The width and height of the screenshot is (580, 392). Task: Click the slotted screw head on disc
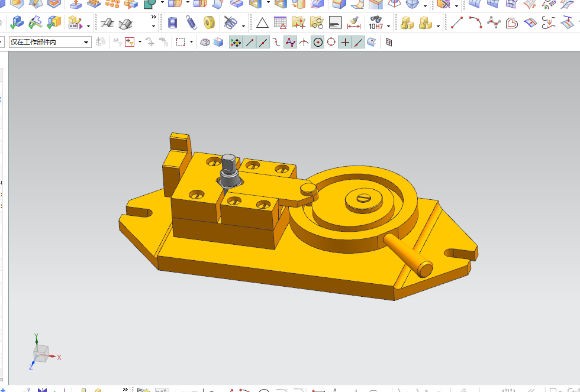click(x=363, y=199)
